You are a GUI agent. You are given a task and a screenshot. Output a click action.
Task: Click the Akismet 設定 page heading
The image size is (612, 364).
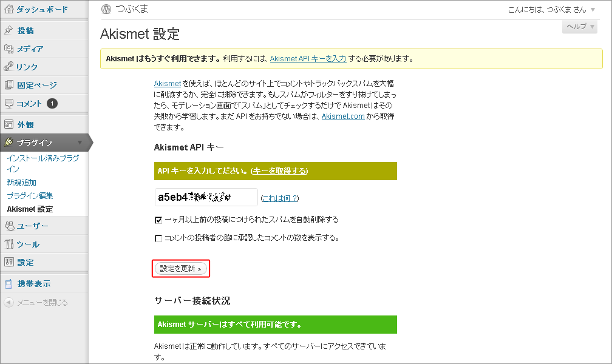140,34
